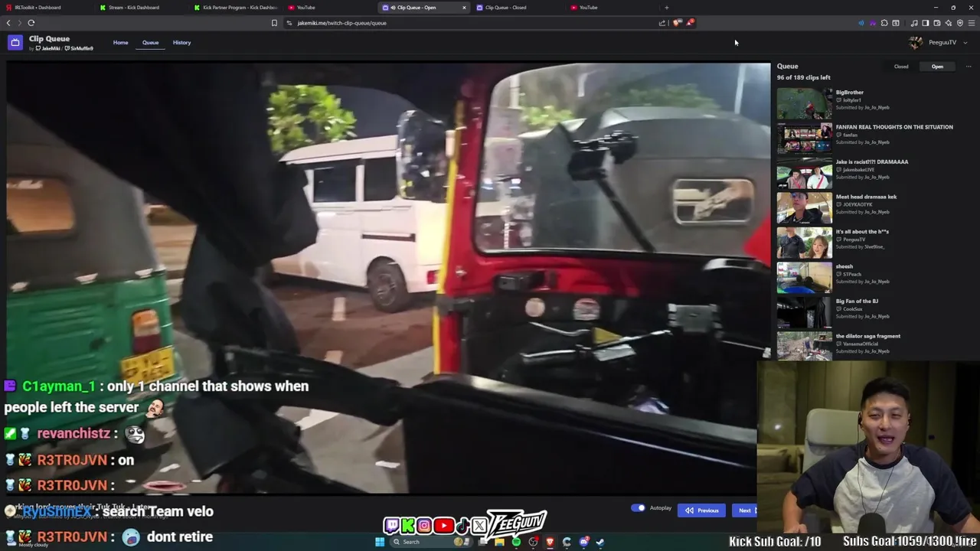Click the '96 of 189 clips left' text
Screen dimensions: 980x551
(x=804, y=77)
